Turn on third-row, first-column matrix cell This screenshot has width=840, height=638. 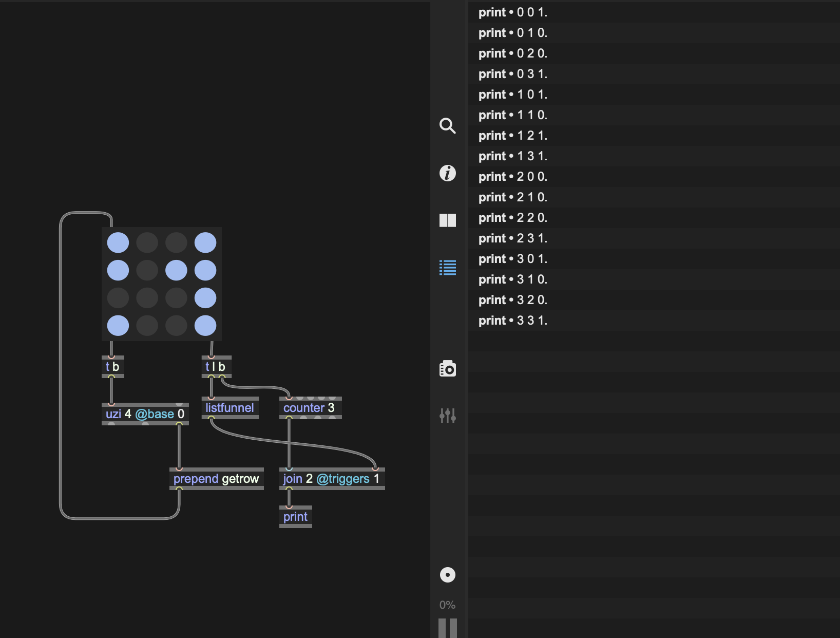pyautogui.click(x=118, y=298)
